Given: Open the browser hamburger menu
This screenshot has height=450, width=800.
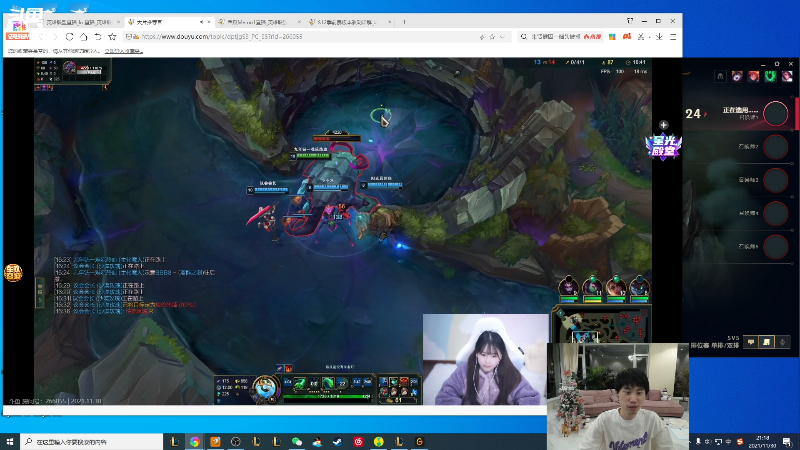Looking at the screenshot, I should click(x=673, y=37).
